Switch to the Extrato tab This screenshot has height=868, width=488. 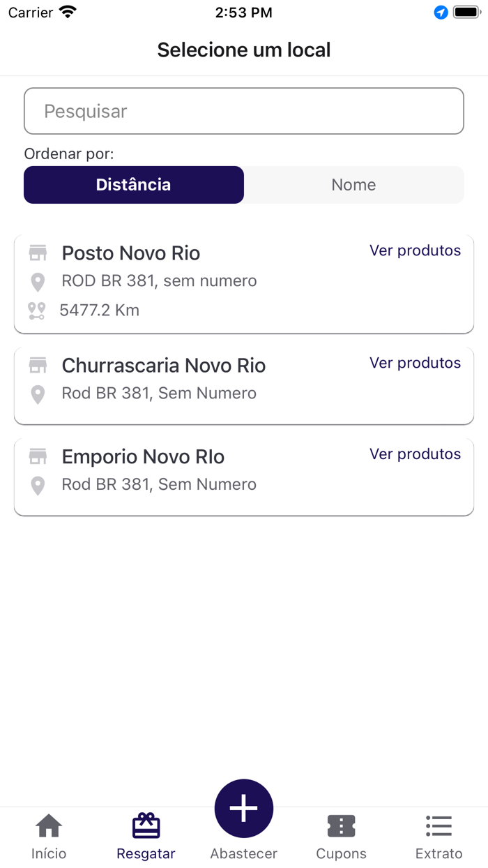439,835
